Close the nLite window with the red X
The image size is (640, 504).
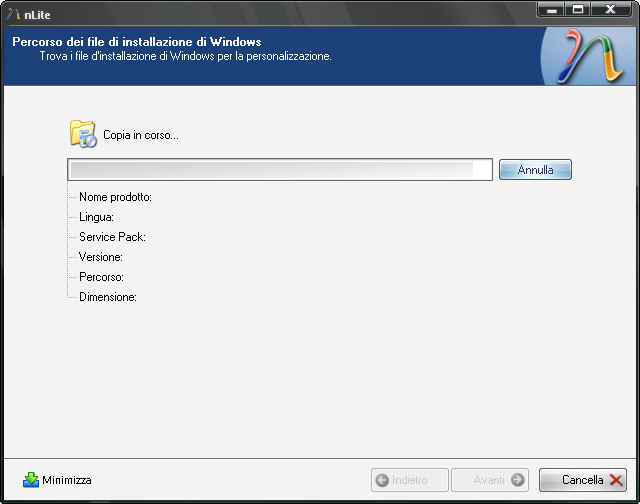coord(610,9)
